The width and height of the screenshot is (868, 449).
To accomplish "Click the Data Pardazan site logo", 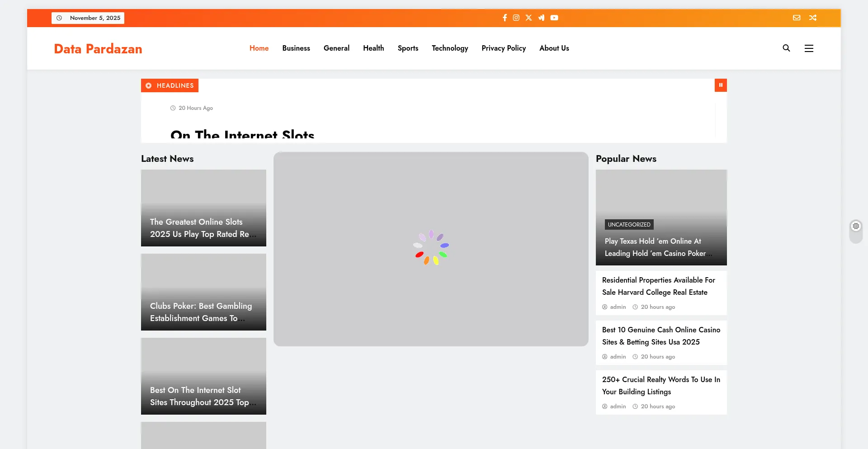I will coord(98,49).
